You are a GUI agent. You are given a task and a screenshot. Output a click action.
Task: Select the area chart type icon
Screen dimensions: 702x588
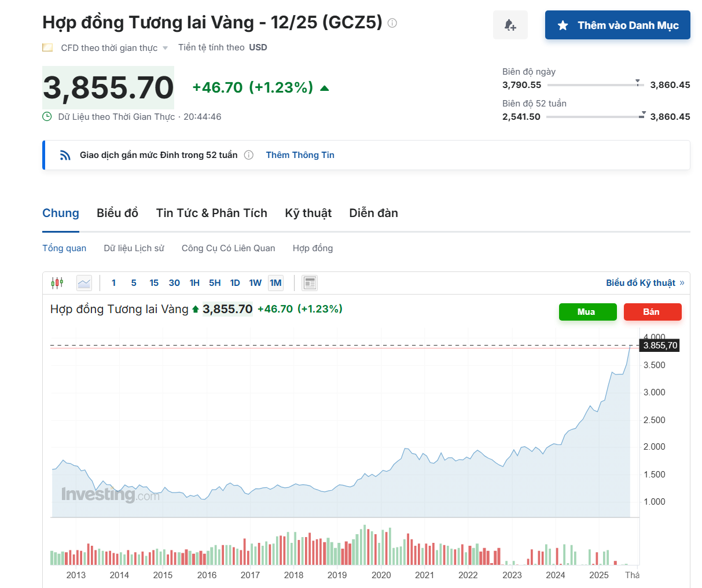[84, 283]
